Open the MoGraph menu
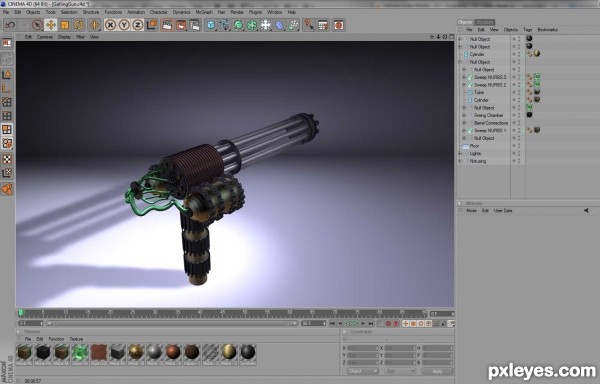This screenshot has width=600, height=384. click(x=204, y=12)
